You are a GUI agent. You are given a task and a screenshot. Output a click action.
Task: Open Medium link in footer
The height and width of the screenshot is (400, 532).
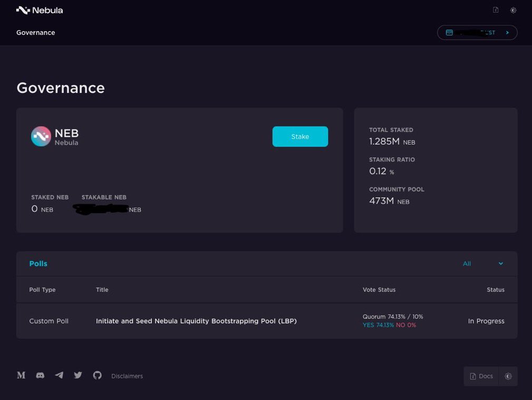point(21,375)
